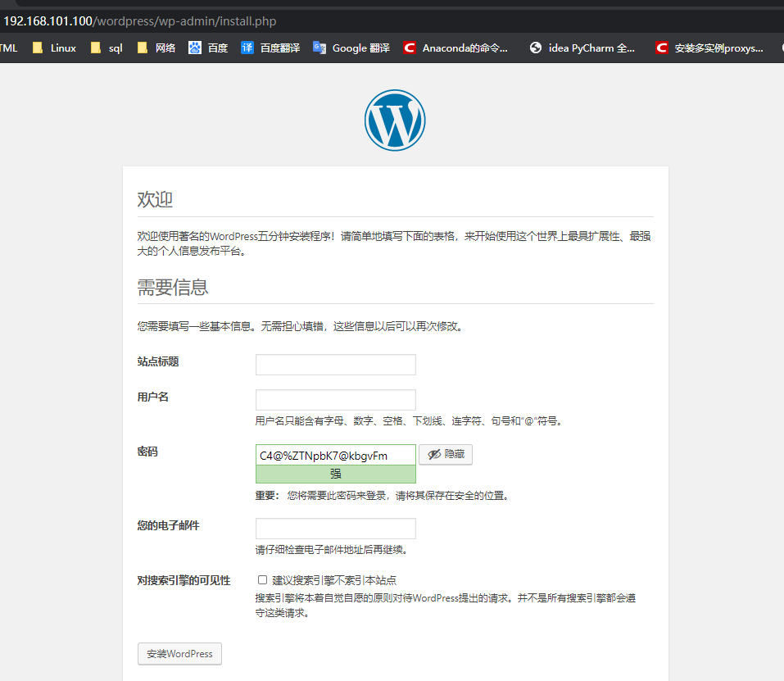This screenshot has width=784, height=681.
Task: Open the TML bookmark
Action: [9, 48]
